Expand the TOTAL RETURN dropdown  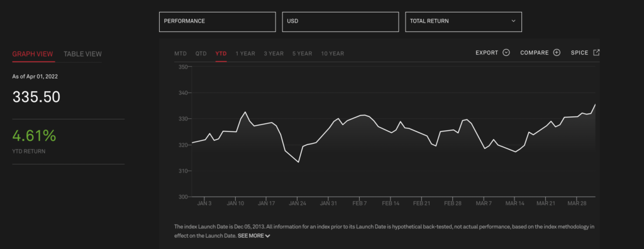[x=464, y=22]
